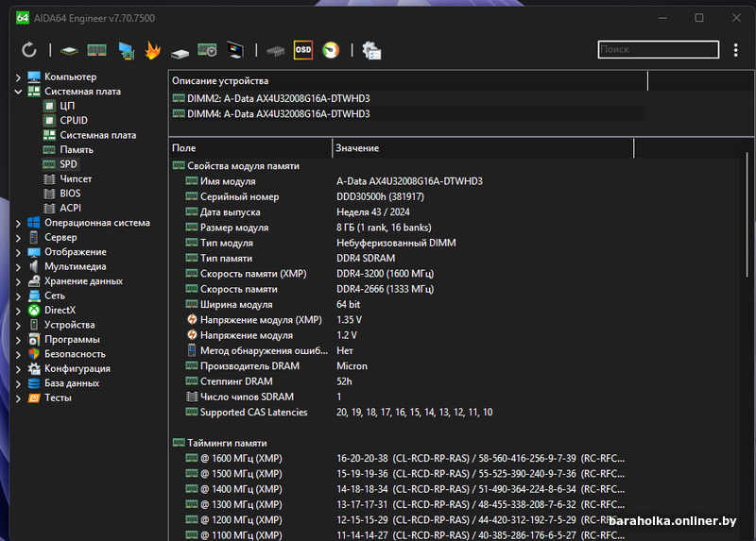The image size is (756, 541).
Task: Expand the Отображение tree node
Action: [18, 252]
